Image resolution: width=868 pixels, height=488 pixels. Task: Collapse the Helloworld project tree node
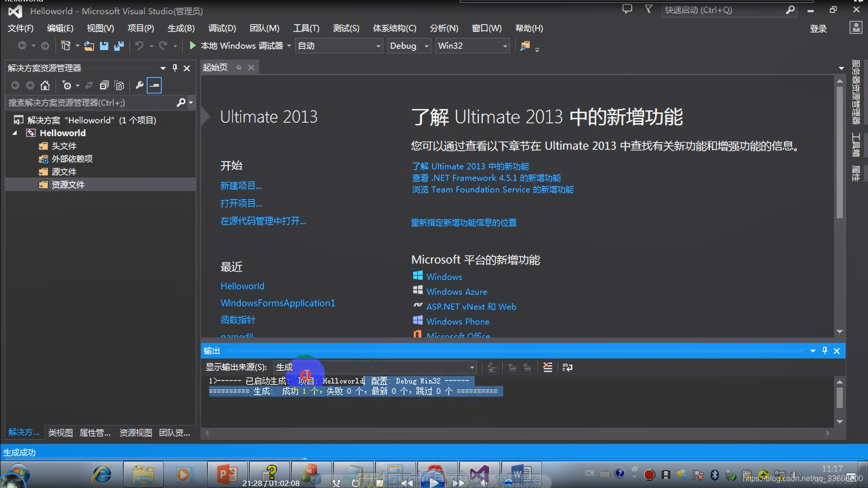tap(15, 133)
